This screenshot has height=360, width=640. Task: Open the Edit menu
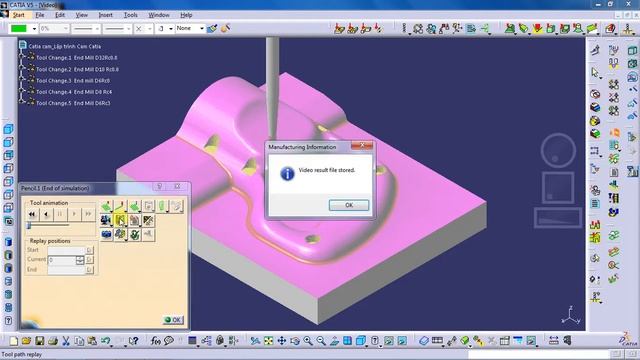(60, 15)
